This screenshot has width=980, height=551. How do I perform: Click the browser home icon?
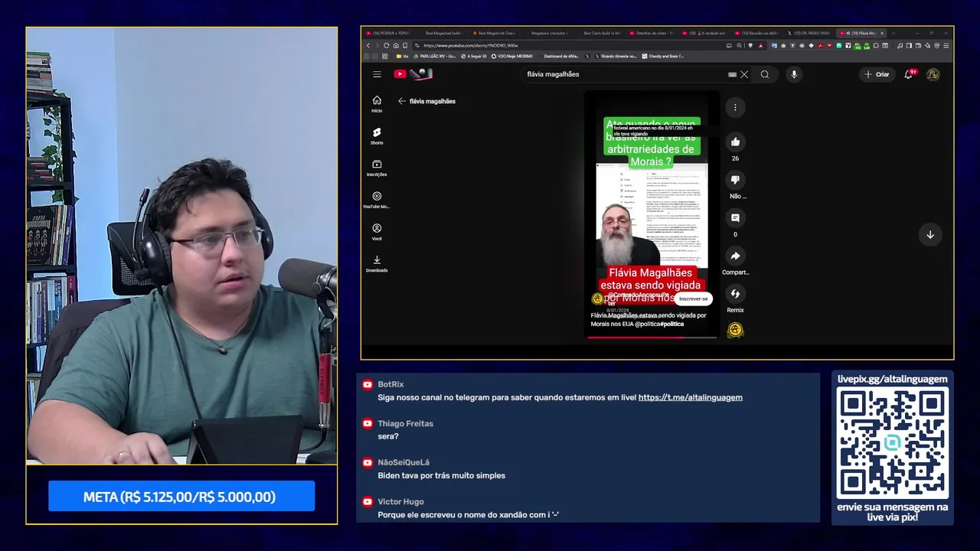click(395, 45)
